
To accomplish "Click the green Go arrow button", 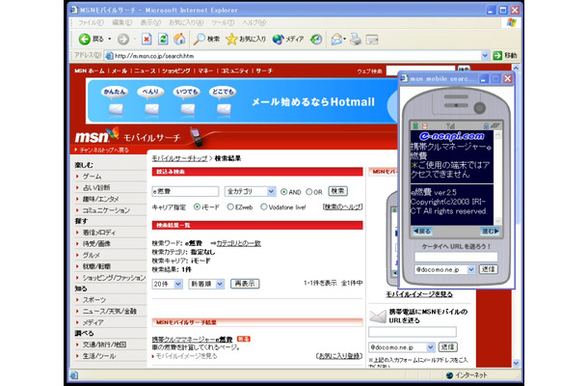I will (497, 56).
